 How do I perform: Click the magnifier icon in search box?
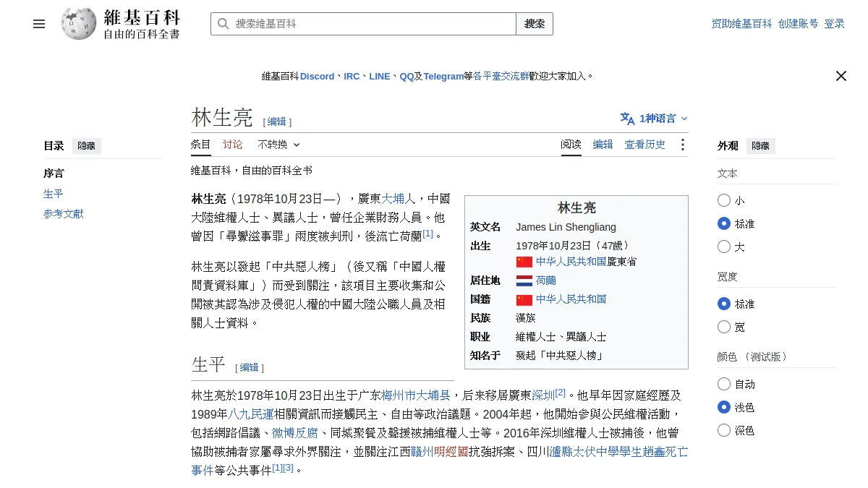click(x=223, y=24)
